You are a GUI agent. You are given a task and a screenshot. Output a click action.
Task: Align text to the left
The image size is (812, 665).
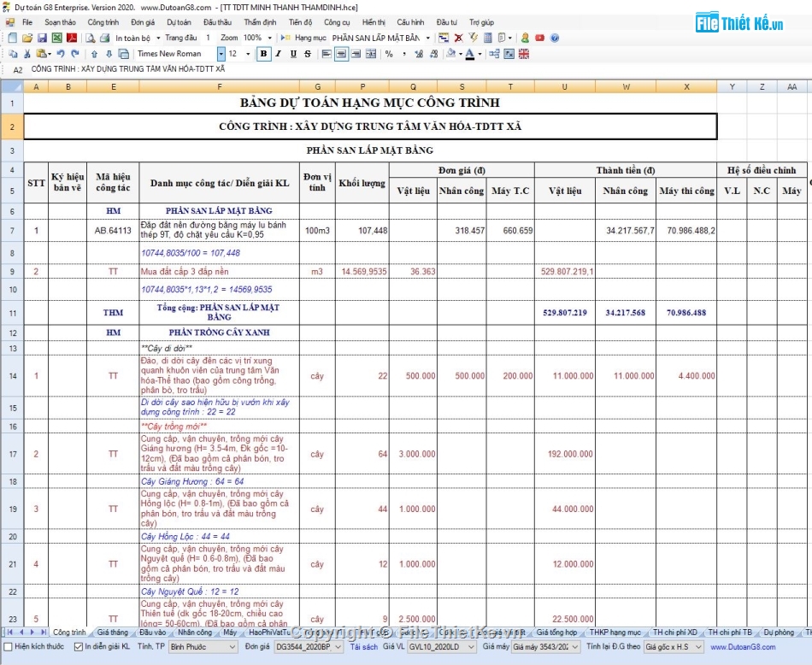coord(327,54)
